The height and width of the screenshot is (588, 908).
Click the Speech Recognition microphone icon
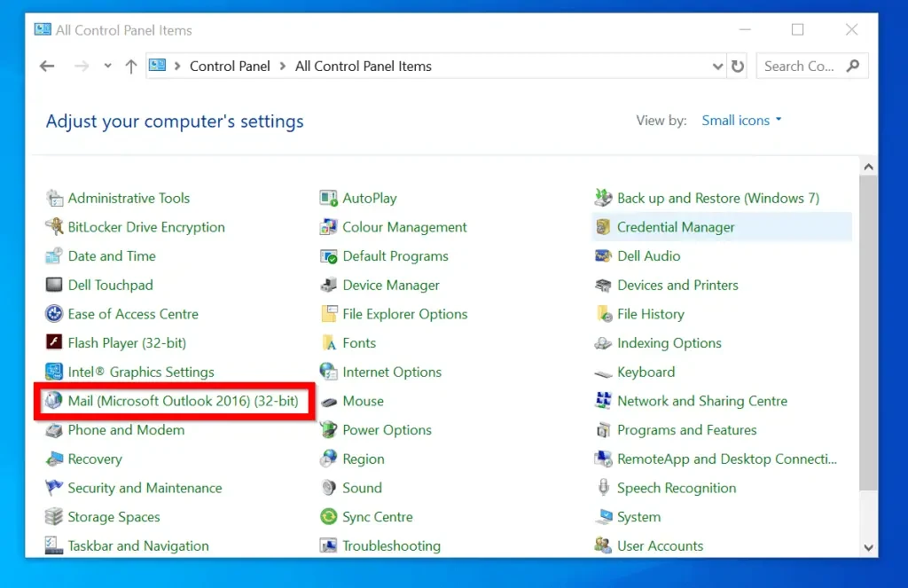(604, 489)
